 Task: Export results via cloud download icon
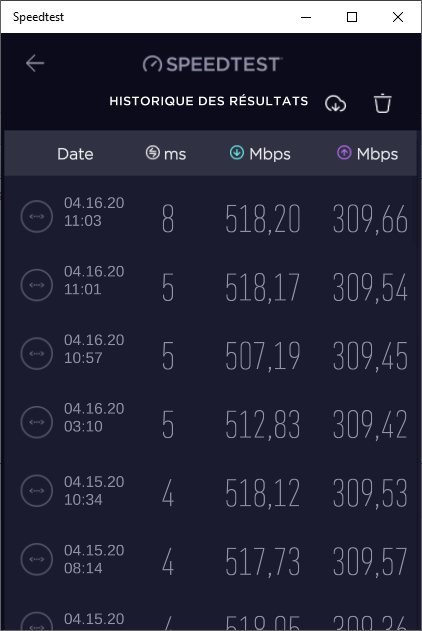pyautogui.click(x=336, y=104)
